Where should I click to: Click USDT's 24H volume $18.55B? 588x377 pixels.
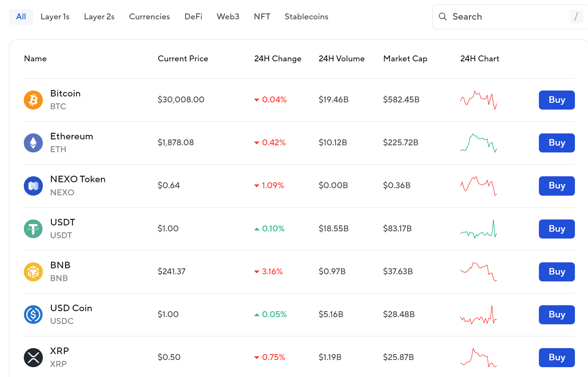[334, 229]
